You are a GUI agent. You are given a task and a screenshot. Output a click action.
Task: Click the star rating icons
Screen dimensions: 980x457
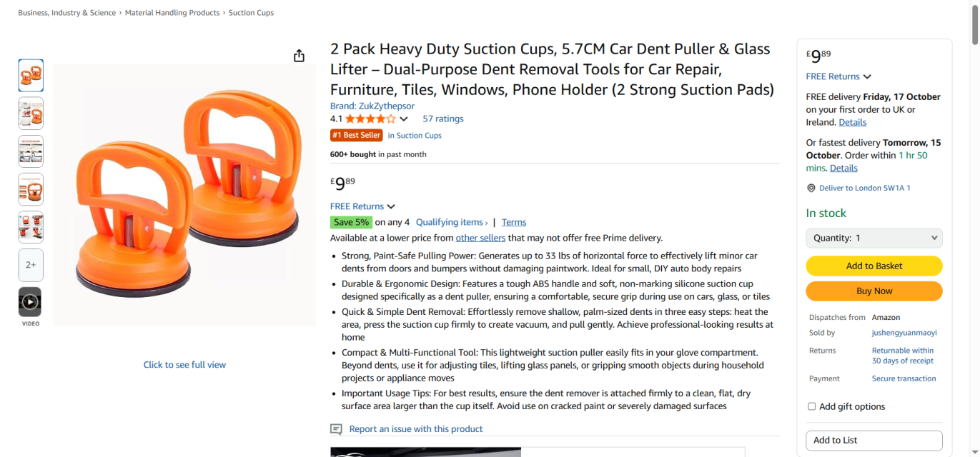370,119
